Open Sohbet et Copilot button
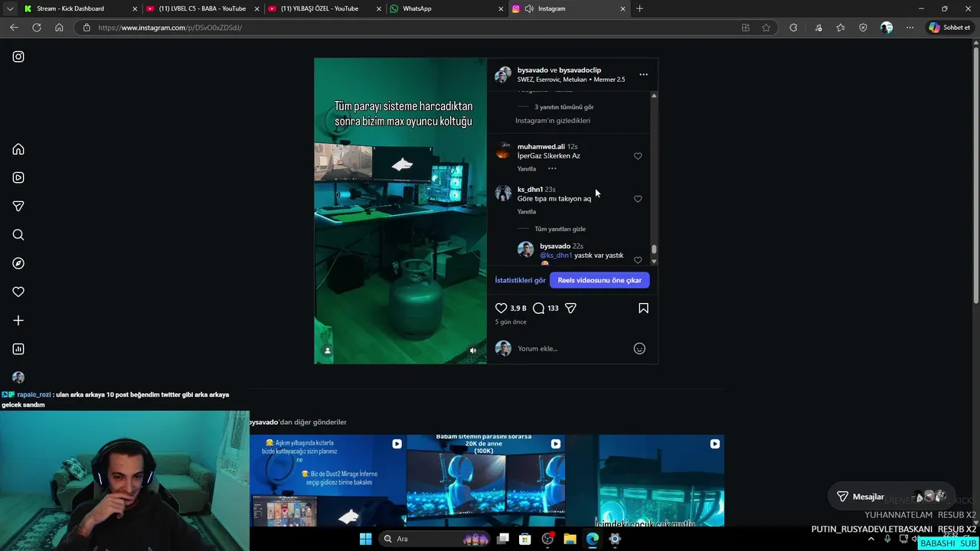The width and height of the screenshot is (980, 551). (x=949, y=28)
